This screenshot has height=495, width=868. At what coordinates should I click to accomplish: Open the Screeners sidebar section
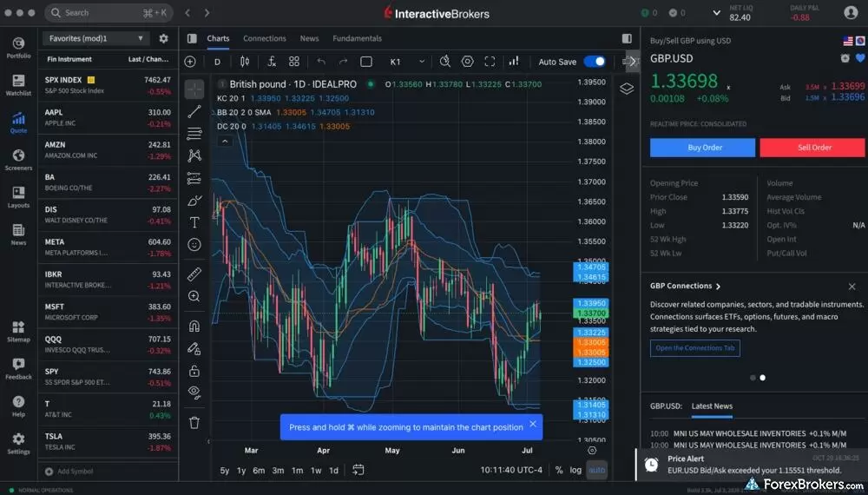tap(18, 160)
